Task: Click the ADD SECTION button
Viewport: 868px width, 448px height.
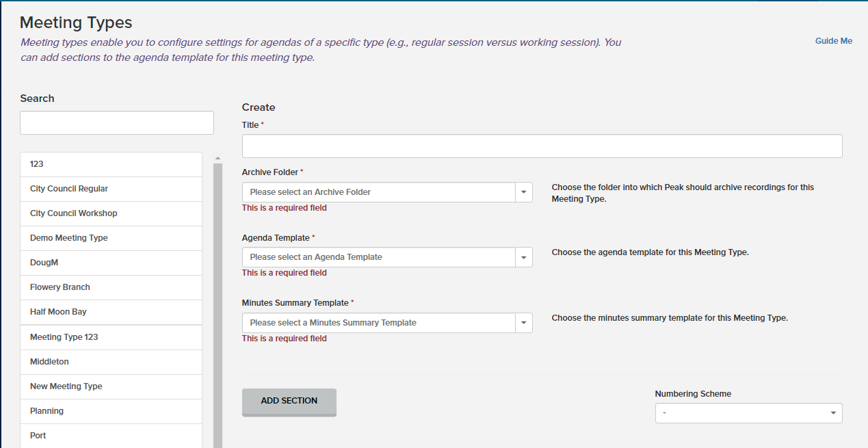Action: pyautogui.click(x=289, y=401)
